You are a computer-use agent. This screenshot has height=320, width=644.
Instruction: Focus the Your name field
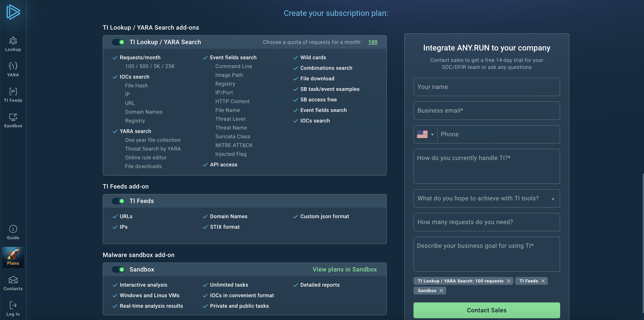(487, 87)
